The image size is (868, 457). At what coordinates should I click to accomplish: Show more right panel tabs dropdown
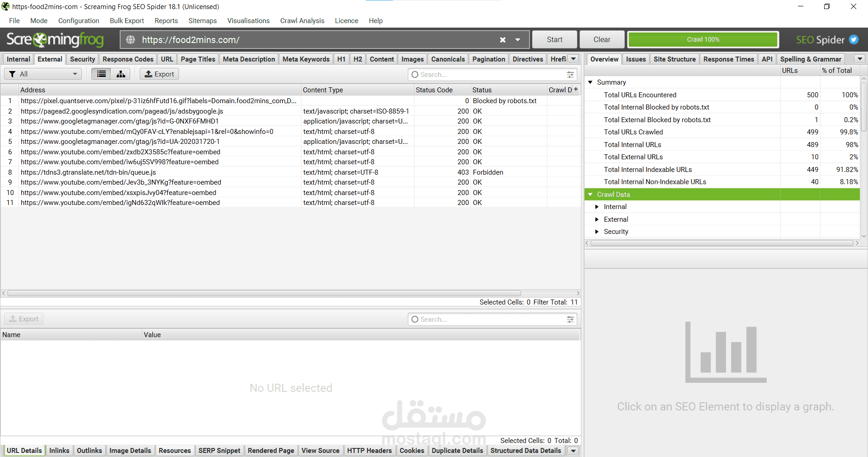coord(860,59)
